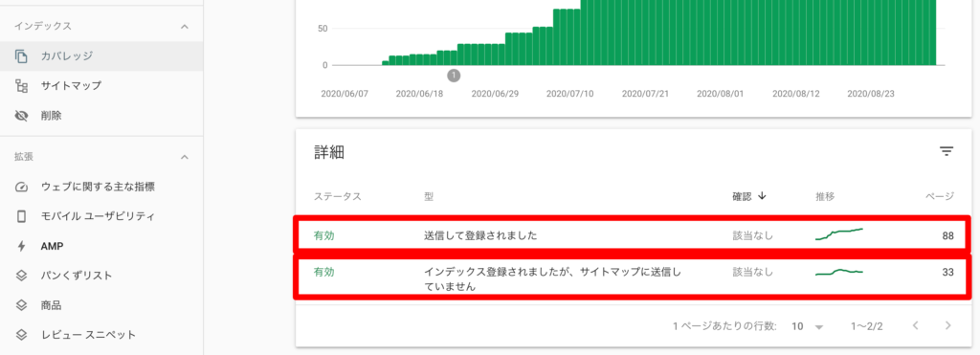Click page count 88
980x355 pixels.
tap(948, 235)
